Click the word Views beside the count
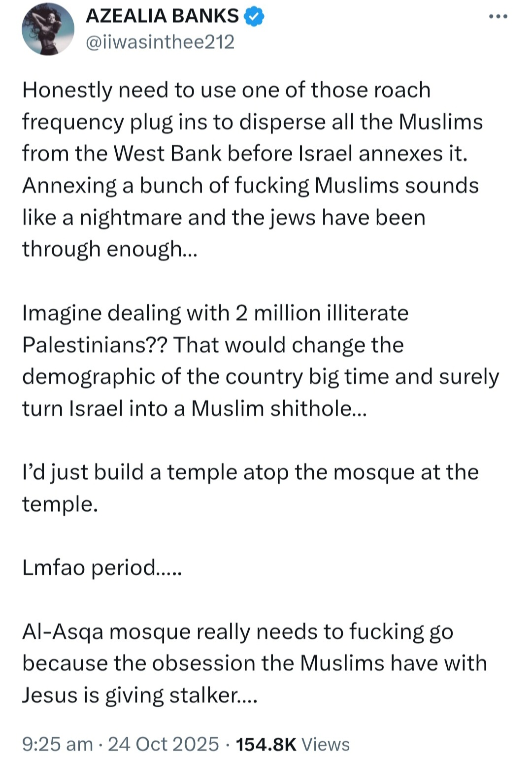This screenshot has height=758, width=532. [x=325, y=744]
